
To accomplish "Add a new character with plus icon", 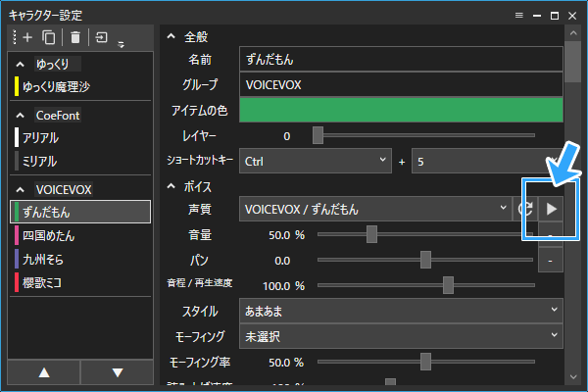I will 27,37.
